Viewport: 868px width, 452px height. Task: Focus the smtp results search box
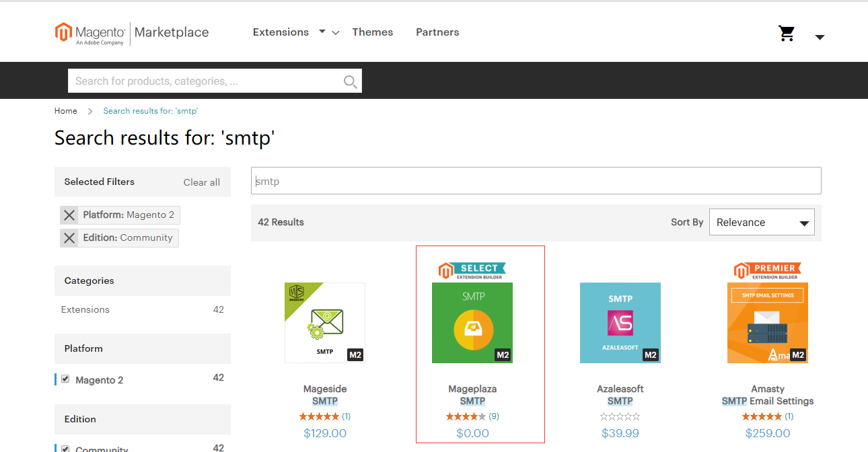(x=536, y=181)
